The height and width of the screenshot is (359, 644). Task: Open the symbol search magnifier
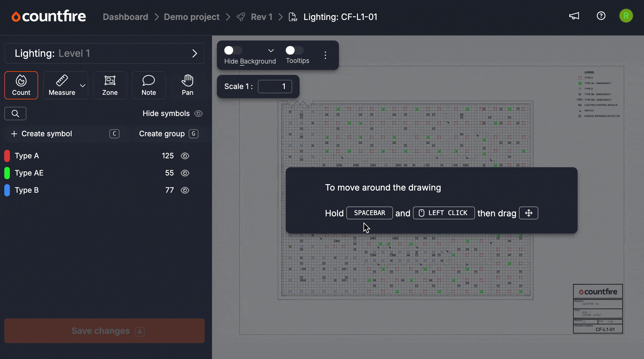[x=15, y=114]
